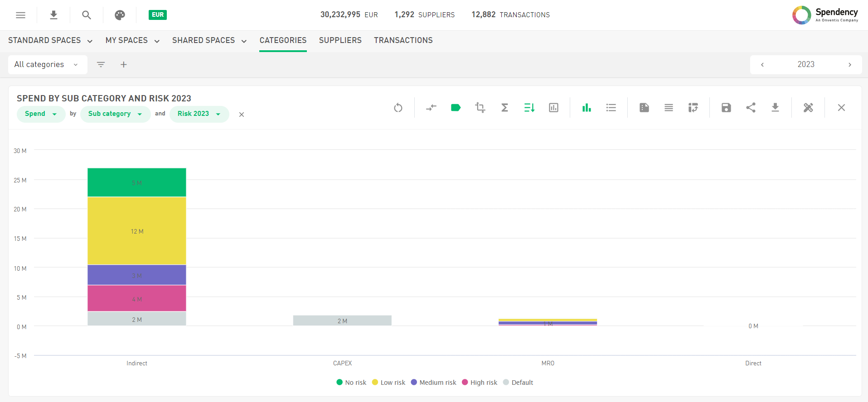Click the sigma totals icon
The image size is (868, 402).
[x=504, y=108]
